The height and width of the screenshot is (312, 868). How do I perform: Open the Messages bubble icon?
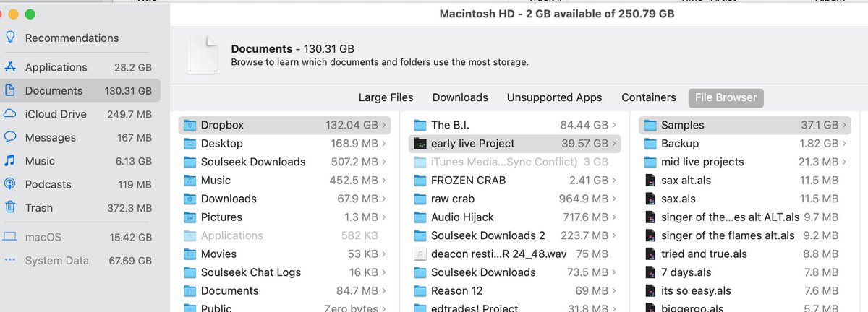[x=10, y=137]
